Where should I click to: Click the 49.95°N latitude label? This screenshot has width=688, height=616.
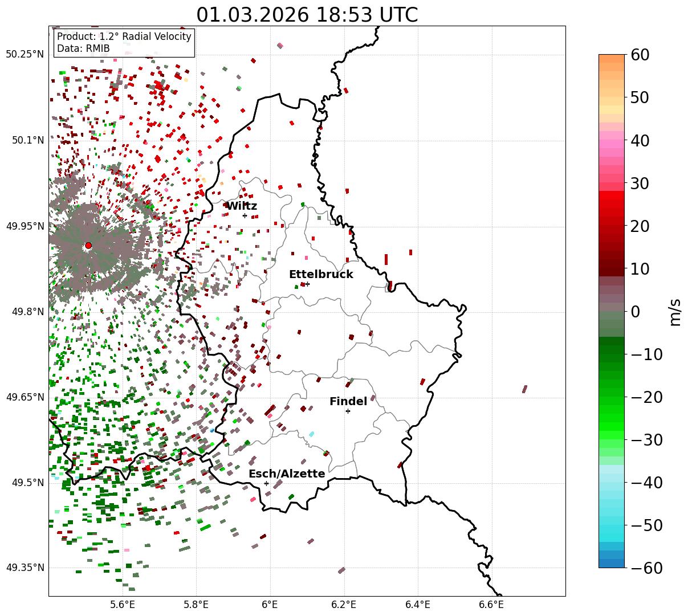tap(25, 226)
